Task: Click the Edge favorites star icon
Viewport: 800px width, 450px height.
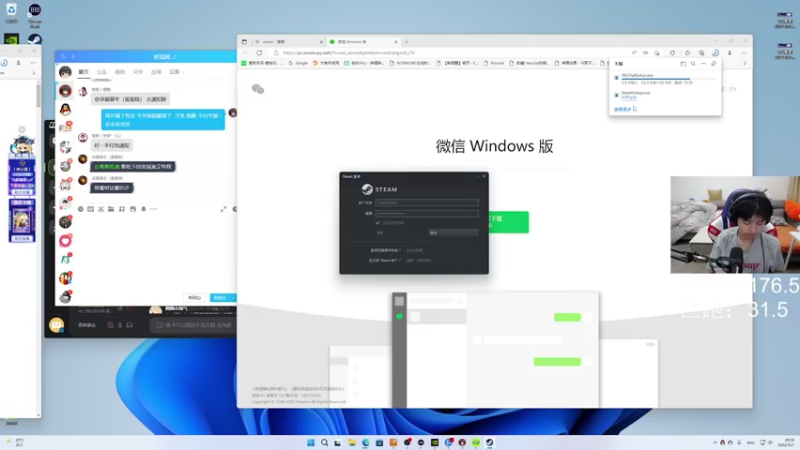Action: (x=687, y=53)
